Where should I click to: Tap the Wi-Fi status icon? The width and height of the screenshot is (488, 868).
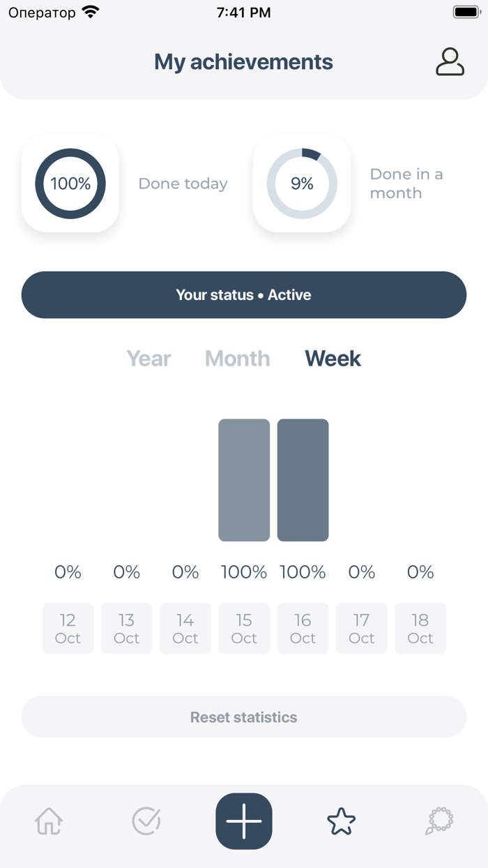click(x=90, y=13)
